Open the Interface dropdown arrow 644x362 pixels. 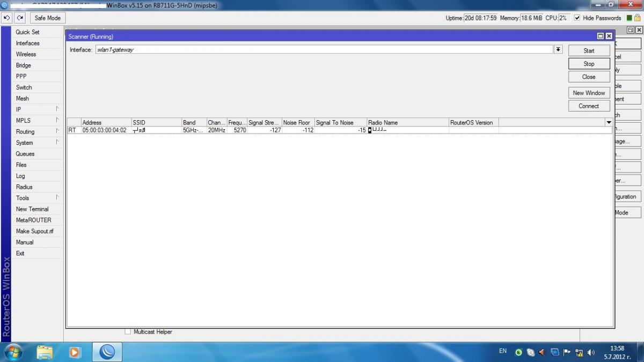point(558,49)
